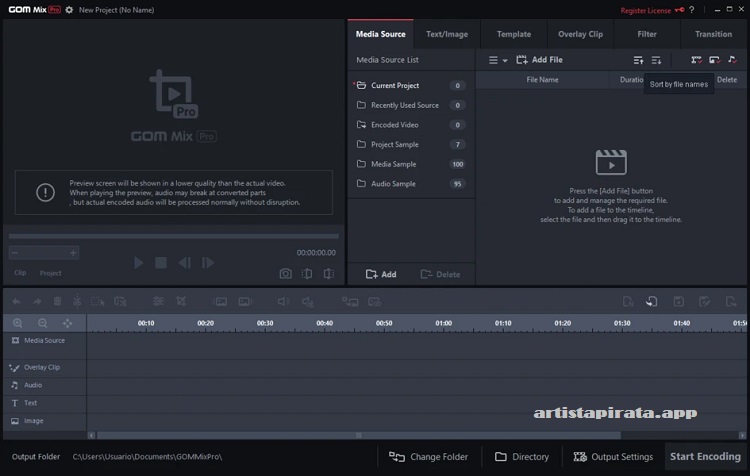The image size is (750, 476).
Task: Increase preview volume with plus button
Action: click(x=73, y=253)
